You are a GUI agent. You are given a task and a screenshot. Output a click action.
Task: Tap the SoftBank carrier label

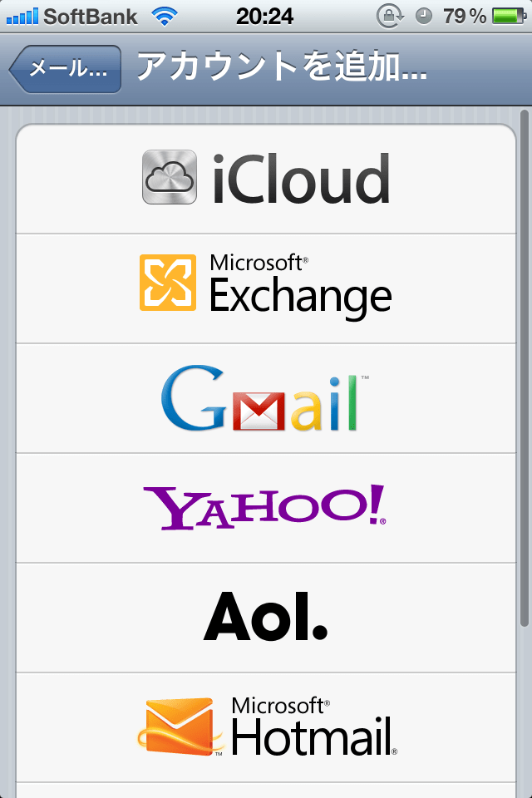91,17
